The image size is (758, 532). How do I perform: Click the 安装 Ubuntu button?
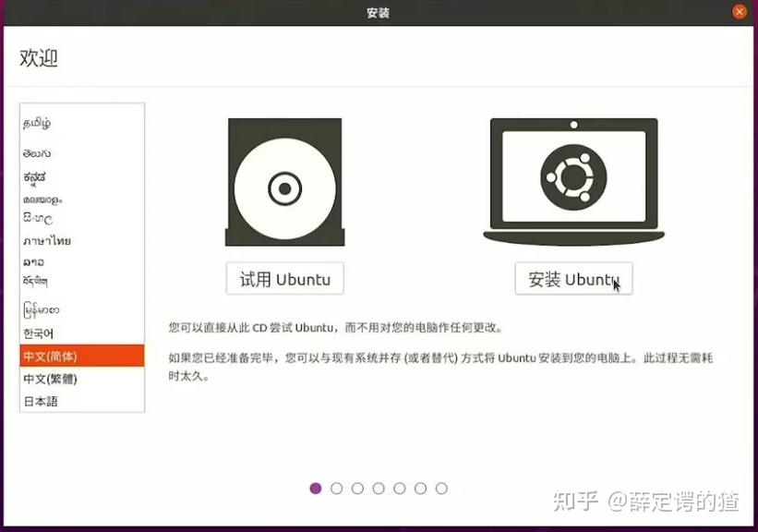point(572,278)
